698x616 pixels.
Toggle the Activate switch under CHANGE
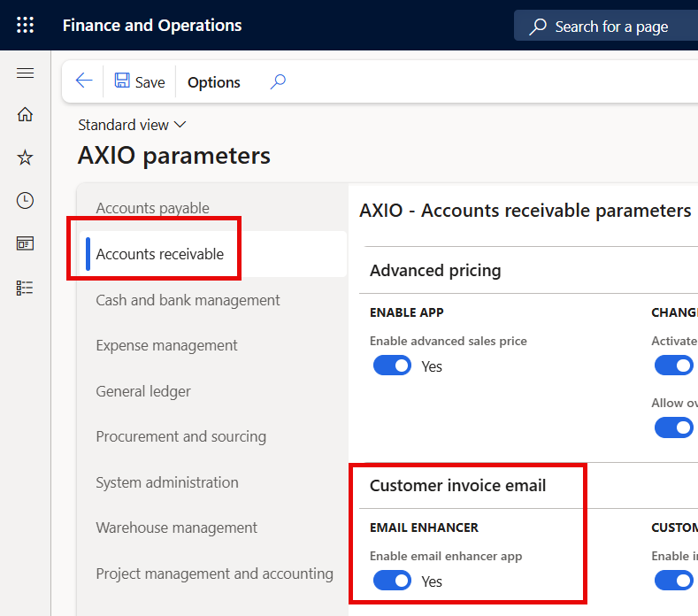[673, 366]
